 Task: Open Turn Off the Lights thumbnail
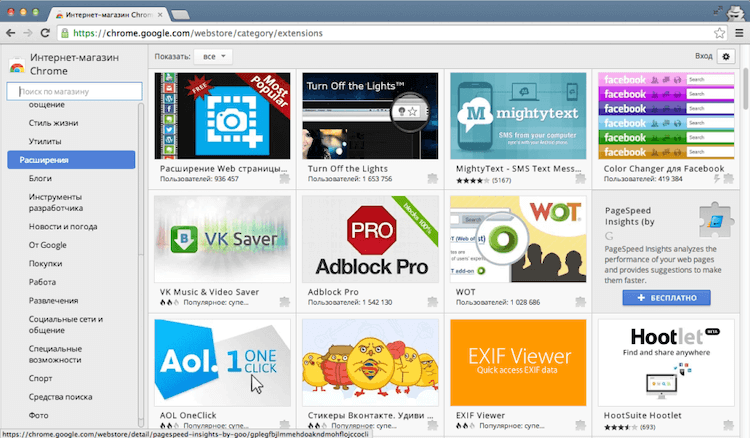(x=370, y=116)
